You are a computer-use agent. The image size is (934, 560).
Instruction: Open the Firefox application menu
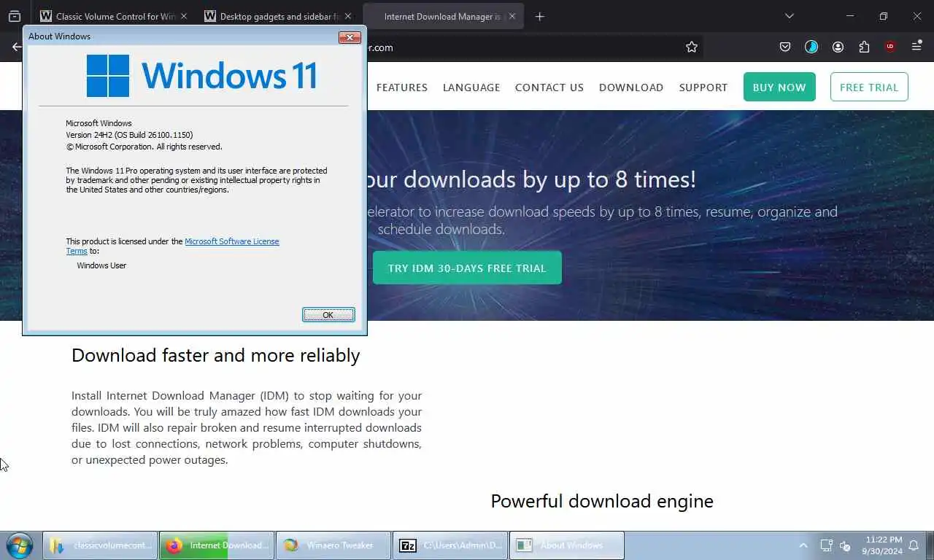[916, 47]
